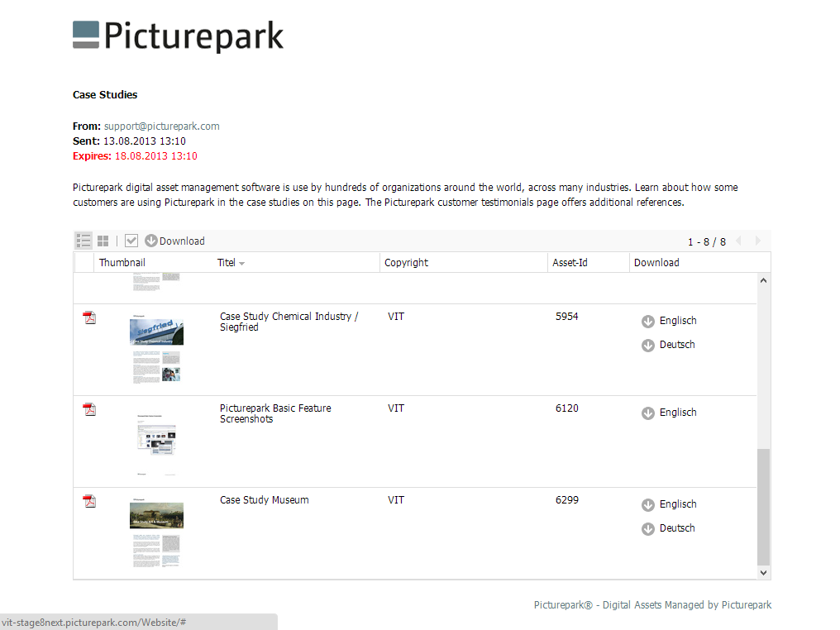Click the 'Case Studies' heading
Viewport: 840px width, 630px height.
(x=105, y=95)
